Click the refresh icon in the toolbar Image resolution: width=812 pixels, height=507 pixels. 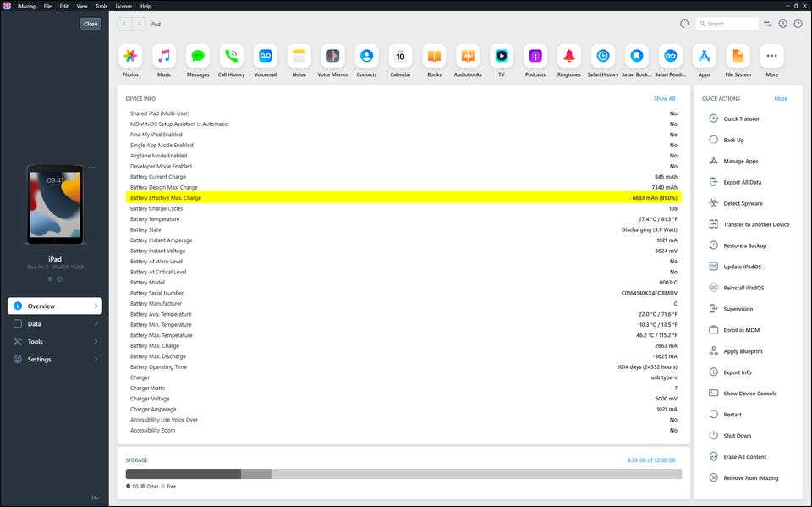point(684,24)
